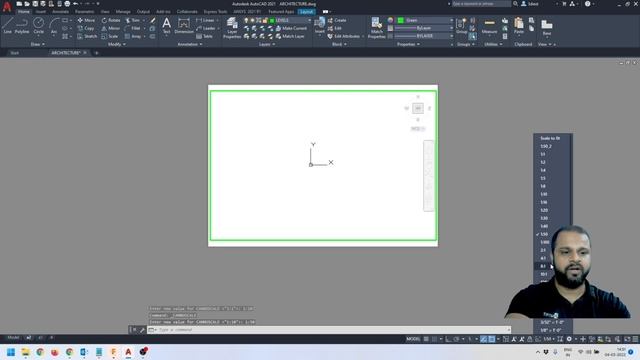Expand the Modify panel
Image resolution: width=640 pixels, height=360 pixels.
pos(116,44)
